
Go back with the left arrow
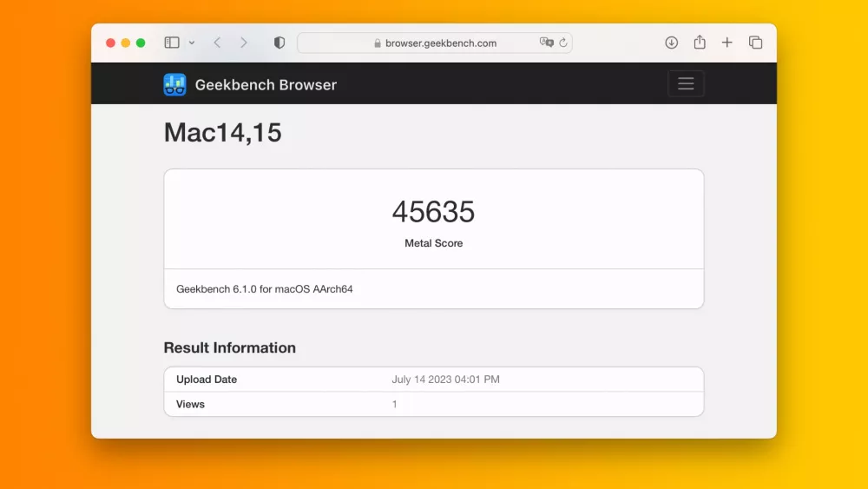coord(217,43)
